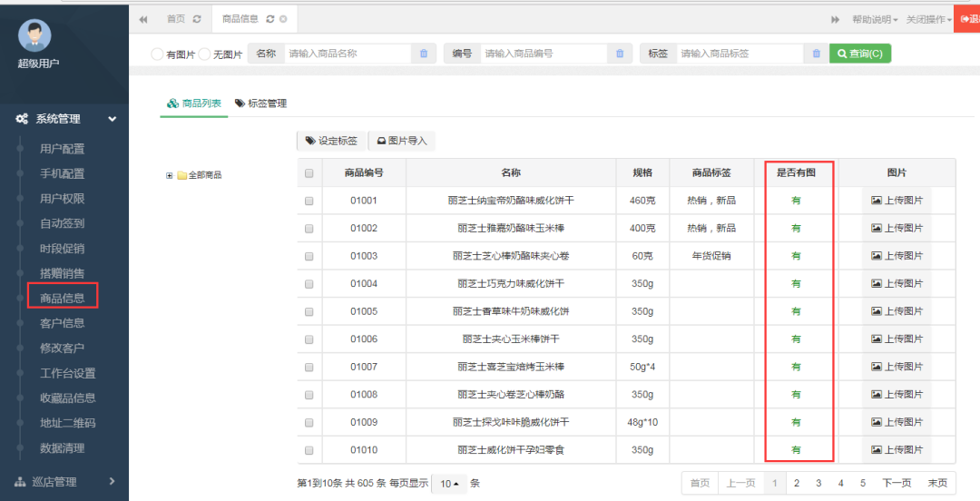Click the 图片导入 button
This screenshot has width=980, height=501.
coord(402,141)
